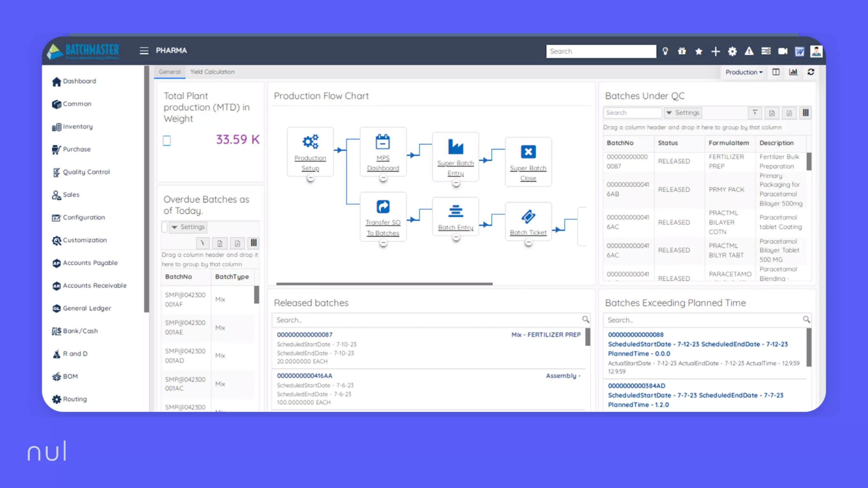The height and width of the screenshot is (488, 868).
Task: Open the Production view dropdown
Action: [x=743, y=72]
